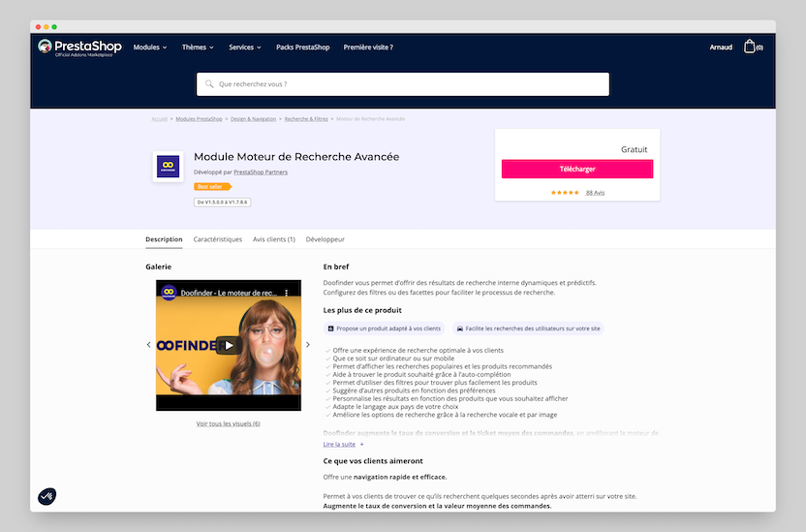Click the Doofinder module logo
The image size is (806, 532).
169,167
